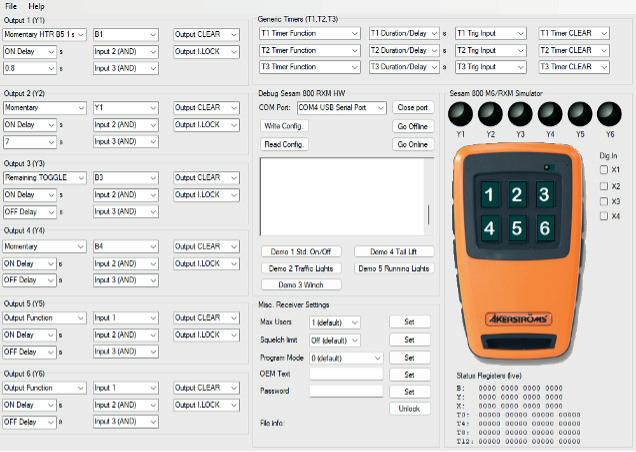Image resolution: width=636 pixels, height=452 pixels.
Task: Click Set next to Program Mode
Action: point(410,357)
